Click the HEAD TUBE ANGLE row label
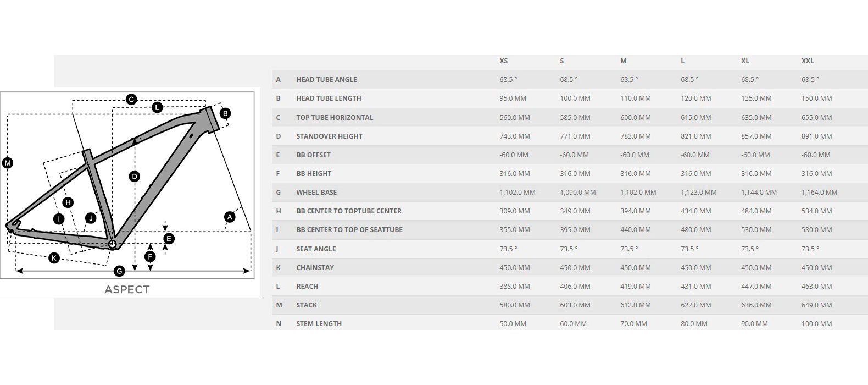Viewport: 868px width, 385px height. point(326,80)
